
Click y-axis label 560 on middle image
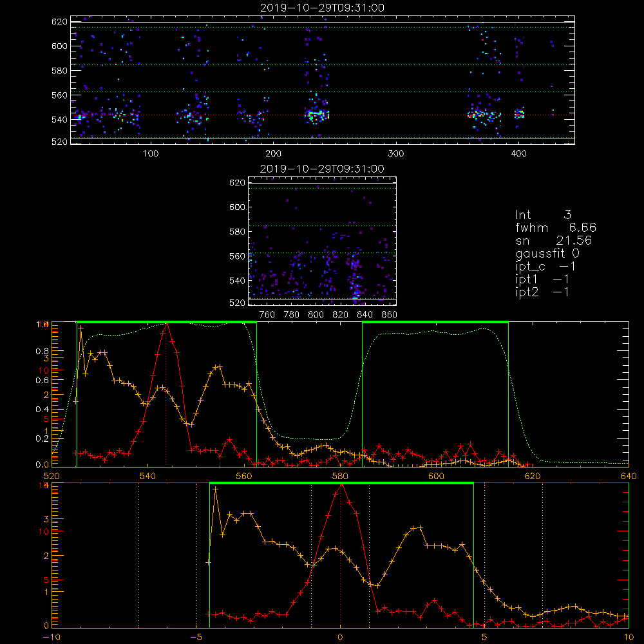click(x=237, y=256)
